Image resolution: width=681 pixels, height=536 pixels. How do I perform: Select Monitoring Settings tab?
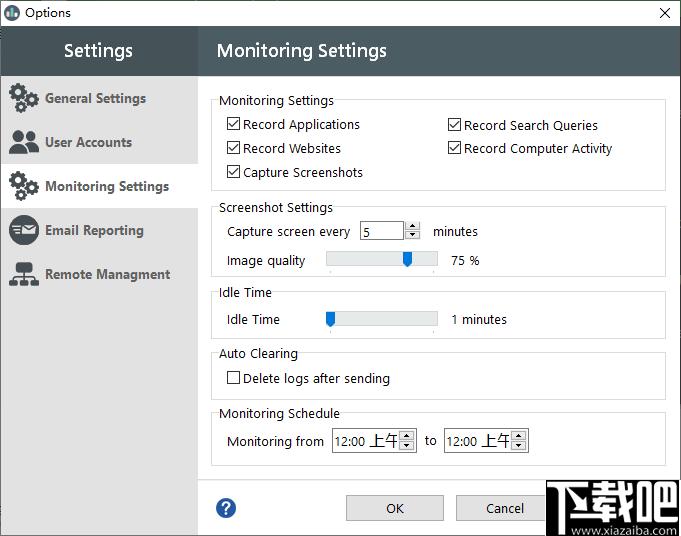pyautogui.click(x=99, y=186)
